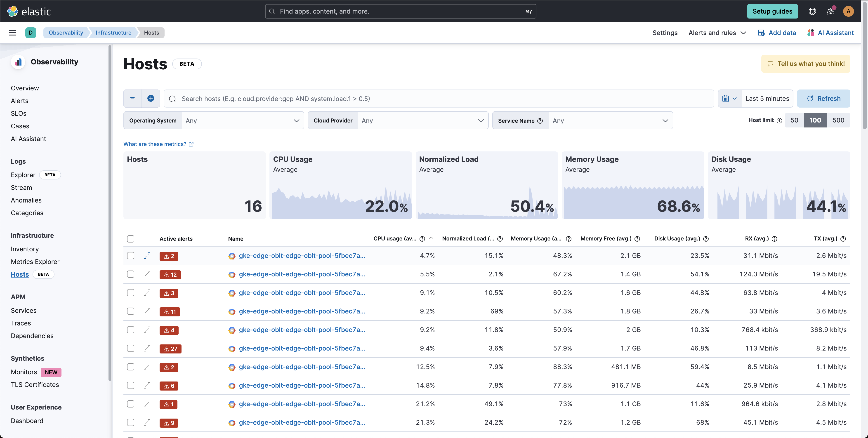Check the row with 768.4 kbit/s RX
Screen dimensions: 868x438
[131, 330]
